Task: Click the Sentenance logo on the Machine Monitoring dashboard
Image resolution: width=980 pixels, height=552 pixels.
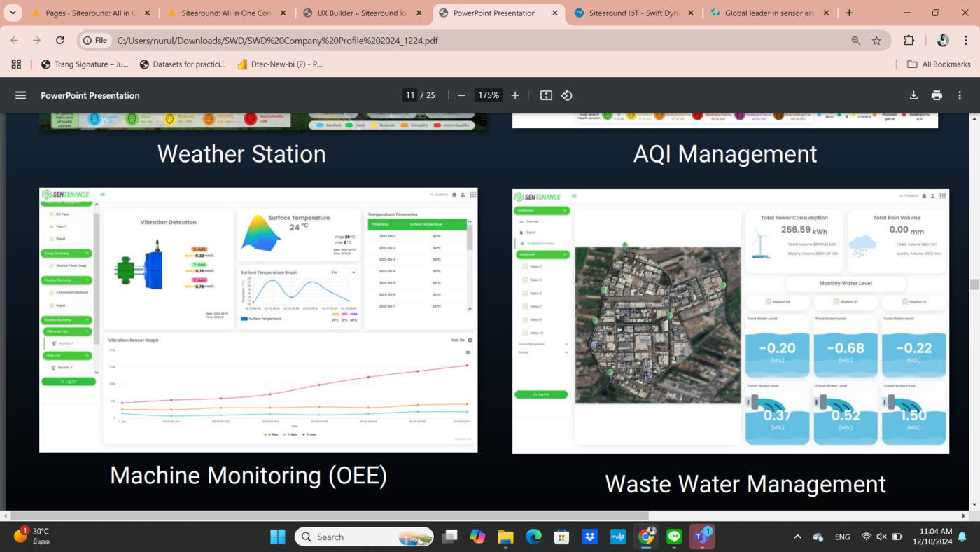Action: click(x=66, y=194)
